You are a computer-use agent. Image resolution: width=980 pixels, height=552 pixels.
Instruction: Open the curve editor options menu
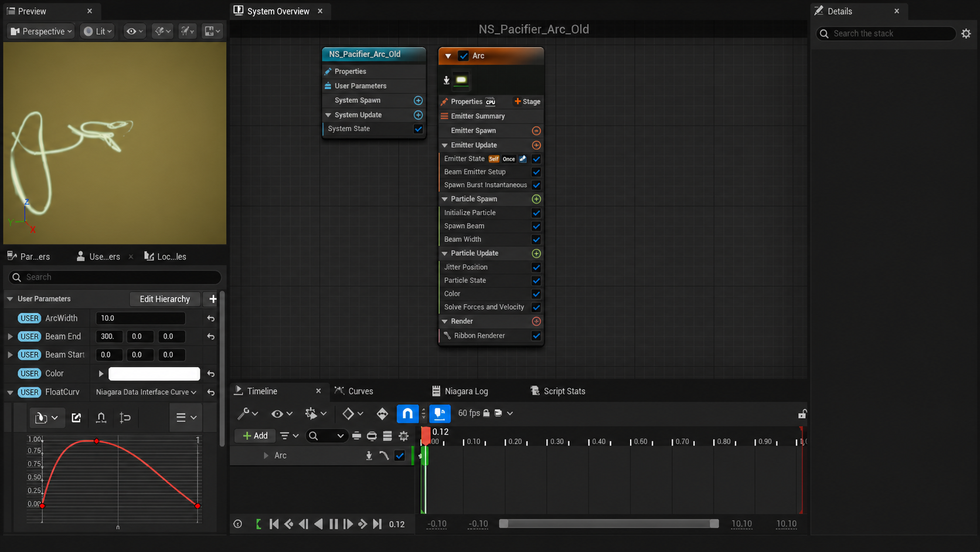point(186,418)
